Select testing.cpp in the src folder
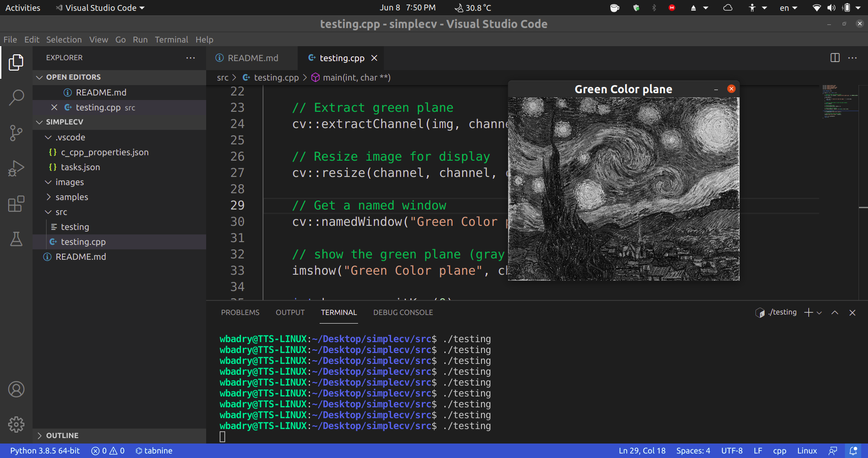The height and width of the screenshot is (458, 868). pos(119,242)
